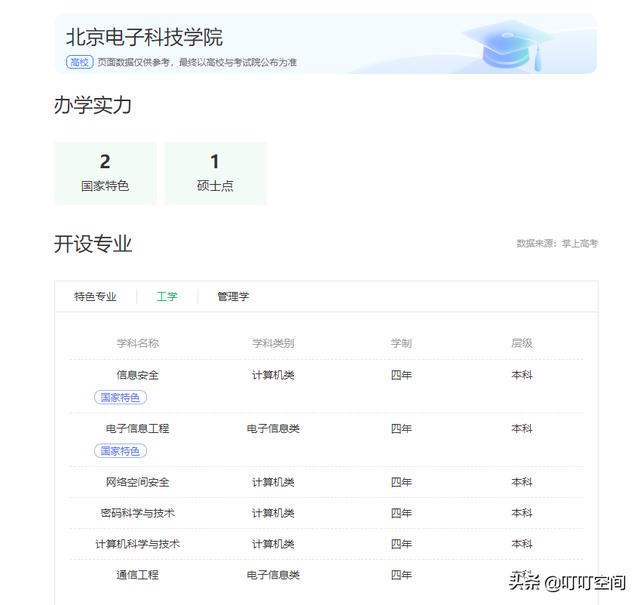Click the page data disclaimer text
This screenshot has width=640, height=605.
click(197, 62)
